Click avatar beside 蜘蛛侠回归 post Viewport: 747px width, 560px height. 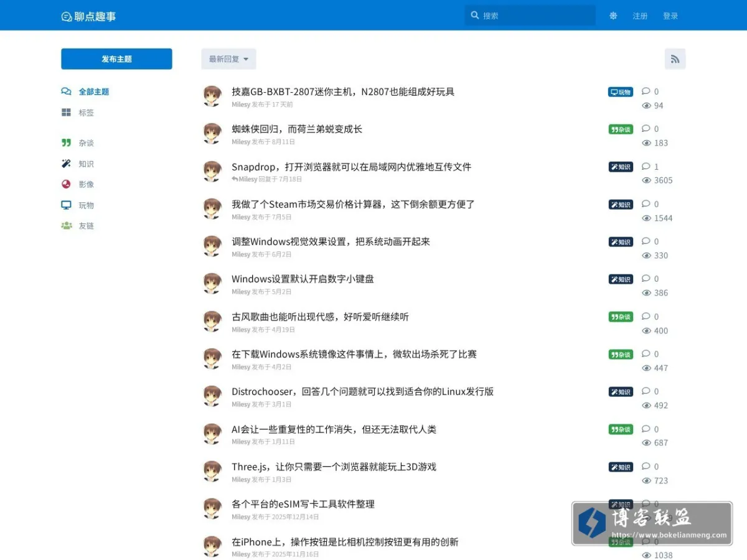(212, 134)
